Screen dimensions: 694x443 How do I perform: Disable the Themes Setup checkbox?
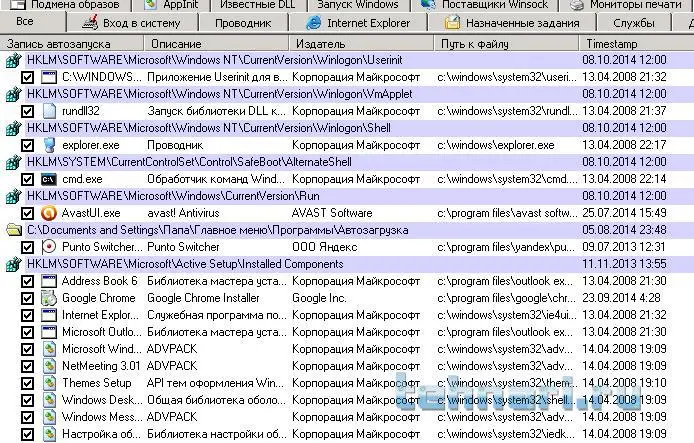[27, 384]
